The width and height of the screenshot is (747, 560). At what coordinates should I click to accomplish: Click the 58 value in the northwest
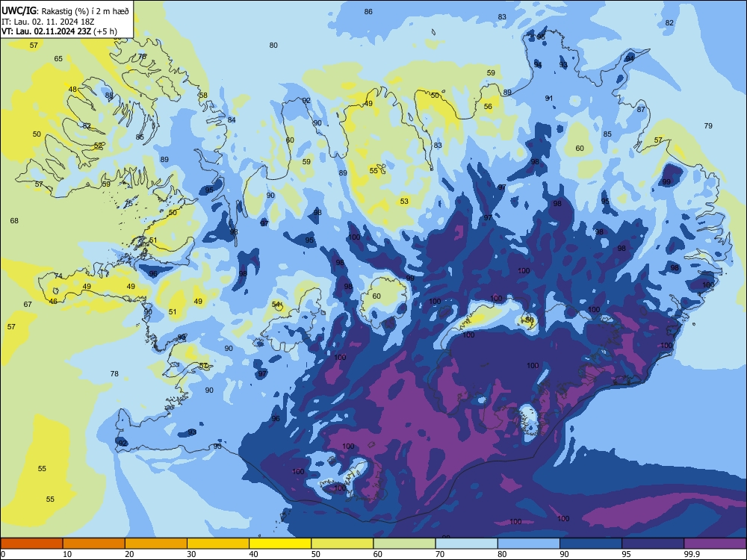click(203, 96)
